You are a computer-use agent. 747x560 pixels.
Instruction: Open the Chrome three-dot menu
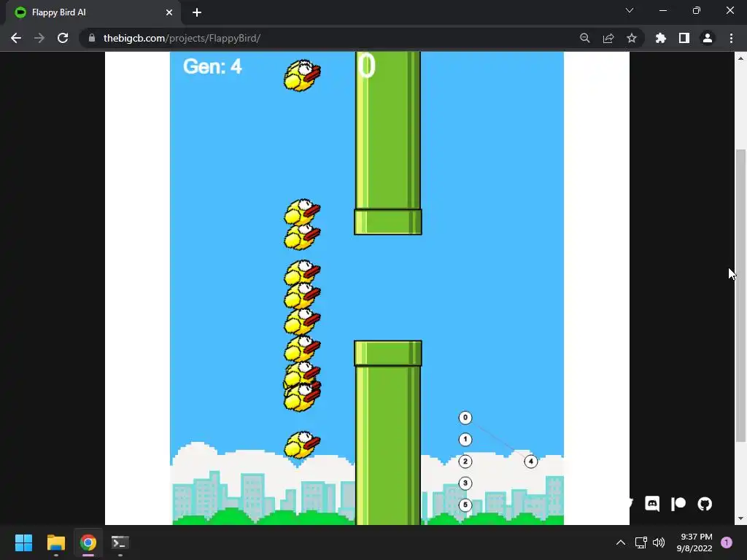[731, 38]
